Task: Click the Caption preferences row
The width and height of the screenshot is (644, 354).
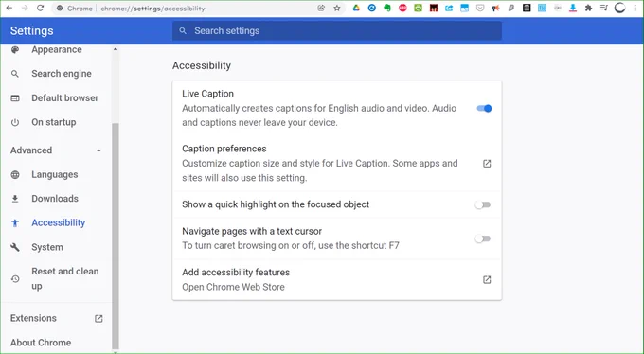Action: pos(337,164)
